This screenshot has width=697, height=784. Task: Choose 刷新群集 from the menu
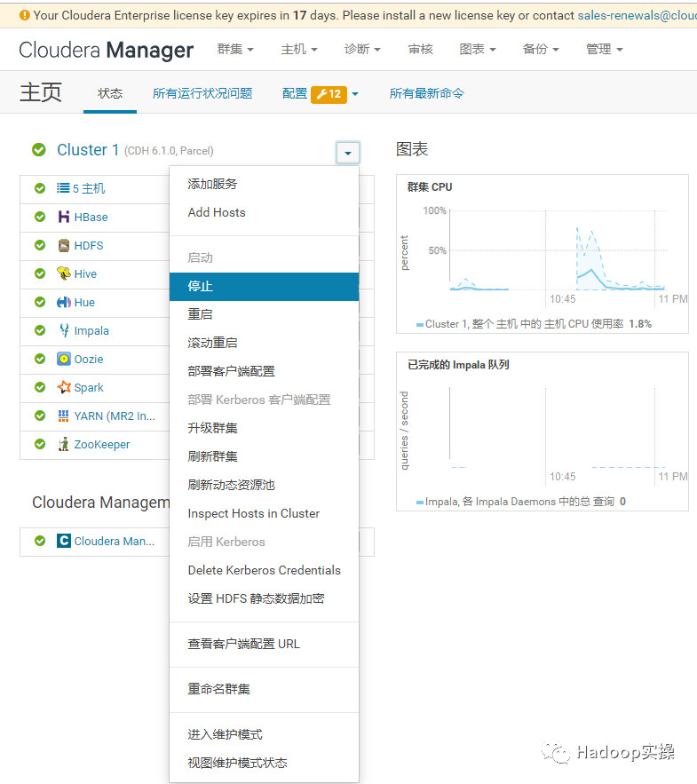click(x=264, y=456)
